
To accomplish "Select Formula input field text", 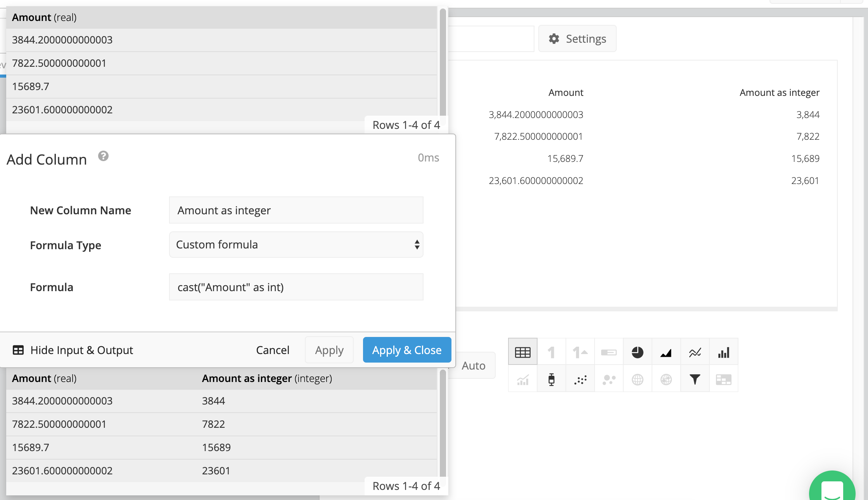I will coord(295,287).
